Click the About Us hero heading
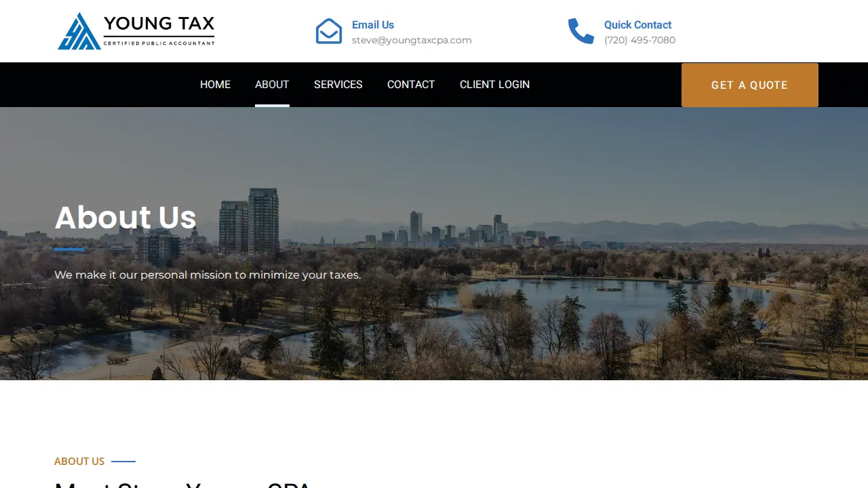This screenshot has height=488, width=868. [x=125, y=218]
